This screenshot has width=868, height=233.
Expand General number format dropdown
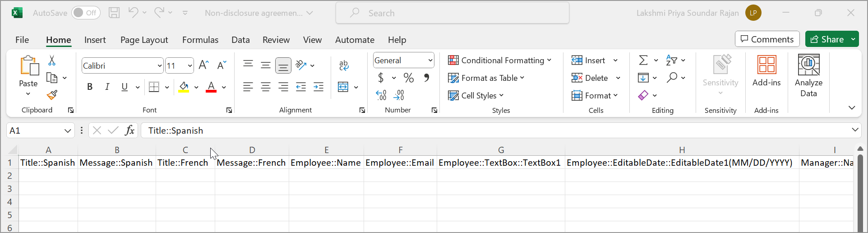pyautogui.click(x=430, y=61)
